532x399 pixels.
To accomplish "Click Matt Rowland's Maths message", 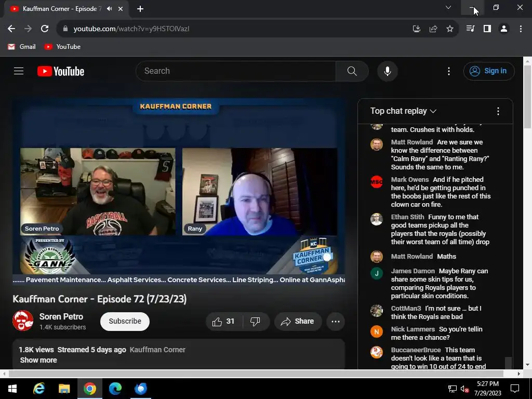I will [x=446, y=257].
